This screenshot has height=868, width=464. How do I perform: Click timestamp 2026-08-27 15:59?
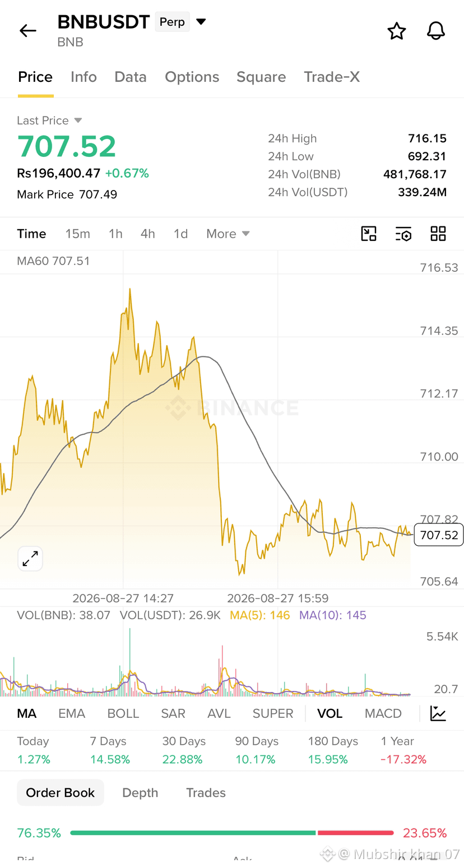click(x=278, y=598)
